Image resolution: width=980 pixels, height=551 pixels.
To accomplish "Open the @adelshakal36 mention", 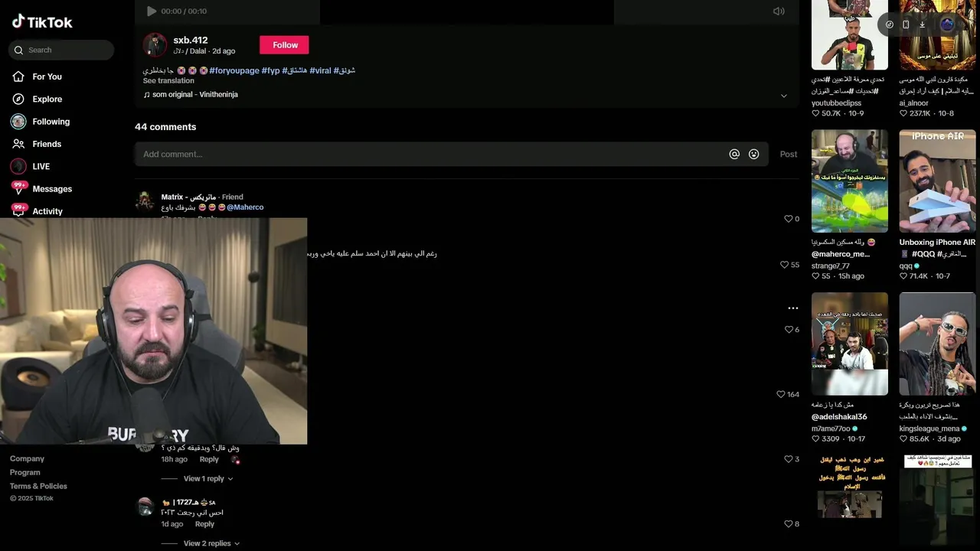I will pyautogui.click(x=839, y=417).
